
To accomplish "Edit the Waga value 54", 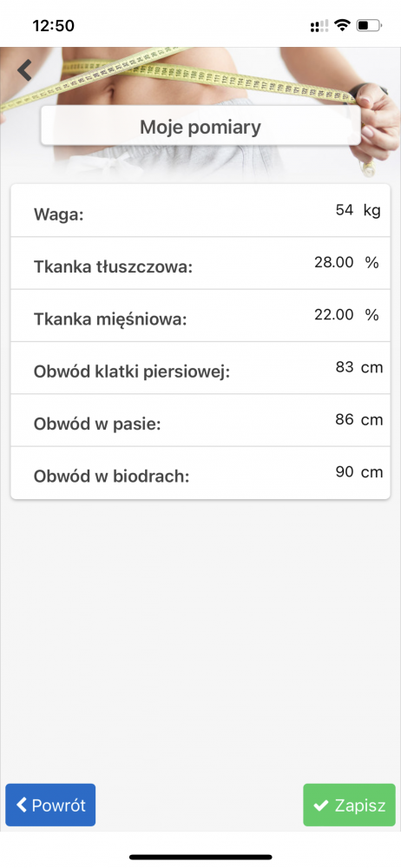I will [x=345, y=210].
